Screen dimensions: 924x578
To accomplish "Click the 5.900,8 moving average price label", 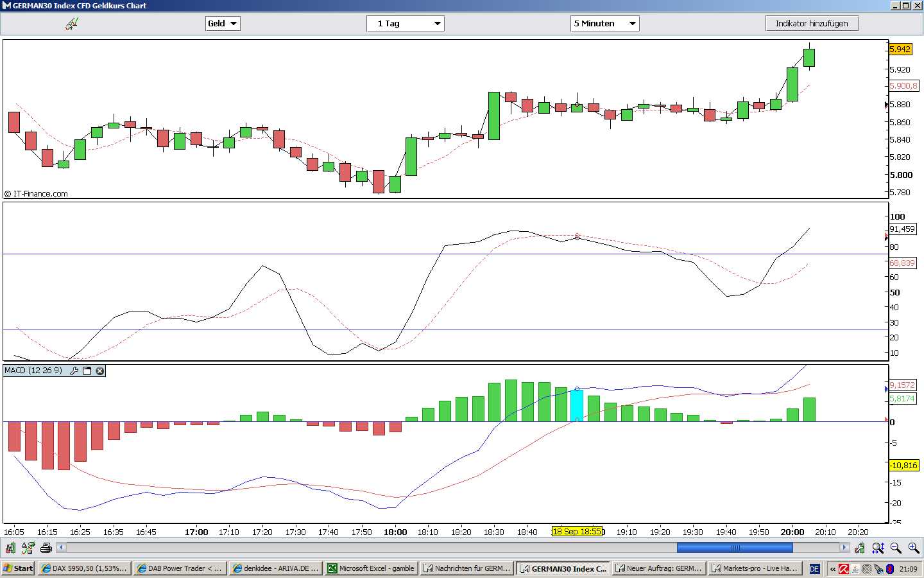I will 903,85.
